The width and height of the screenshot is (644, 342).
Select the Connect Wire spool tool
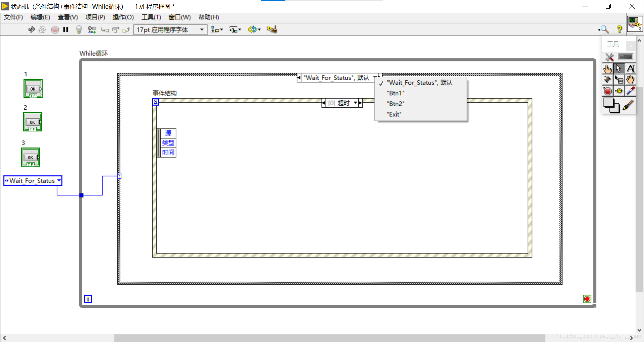pos(607,80)
